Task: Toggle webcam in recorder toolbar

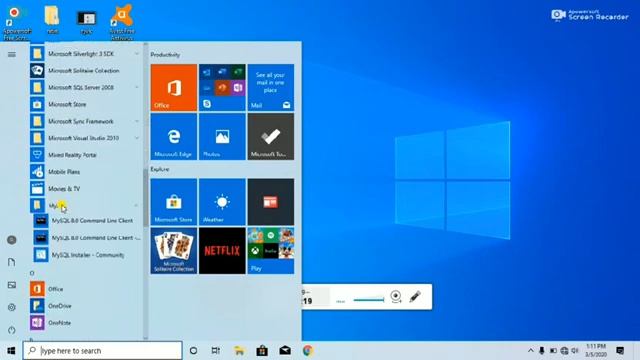Action: (x=396, y=297)
